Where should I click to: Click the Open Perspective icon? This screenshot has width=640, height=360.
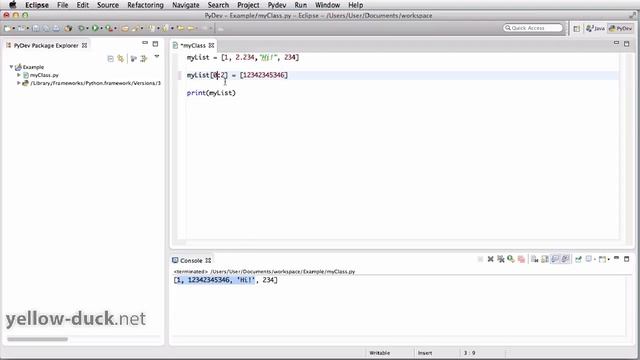576,29
